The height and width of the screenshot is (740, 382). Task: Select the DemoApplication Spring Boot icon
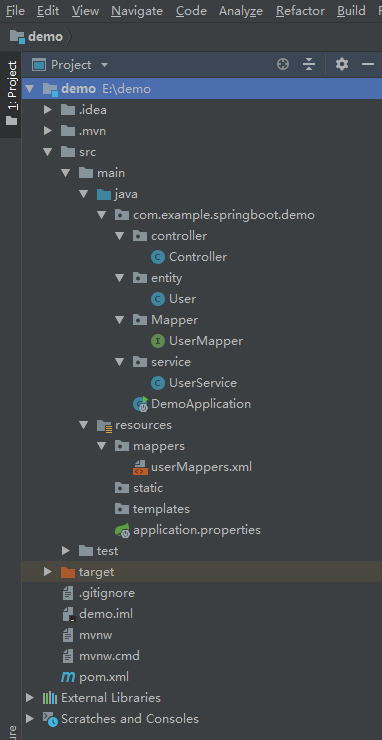pos(141,404)
